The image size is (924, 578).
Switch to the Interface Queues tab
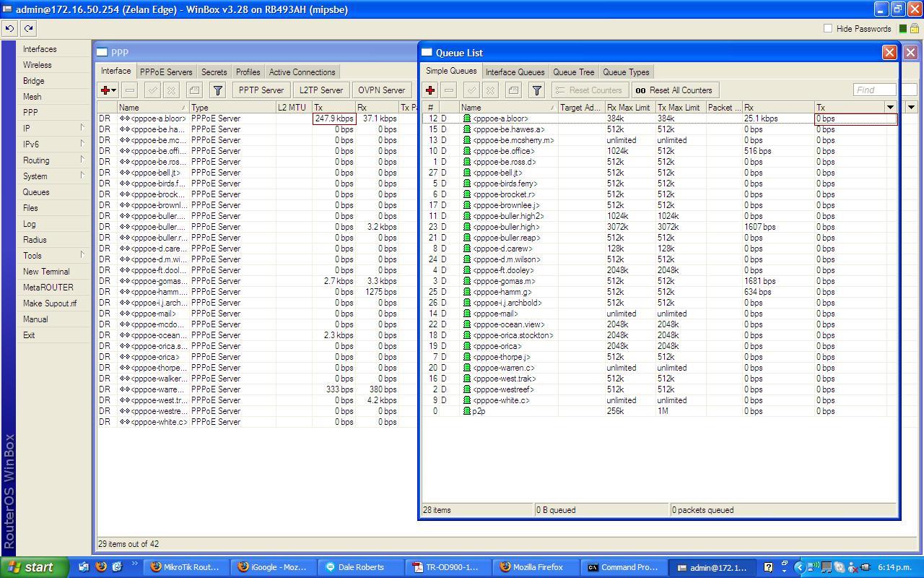[515, 72]
